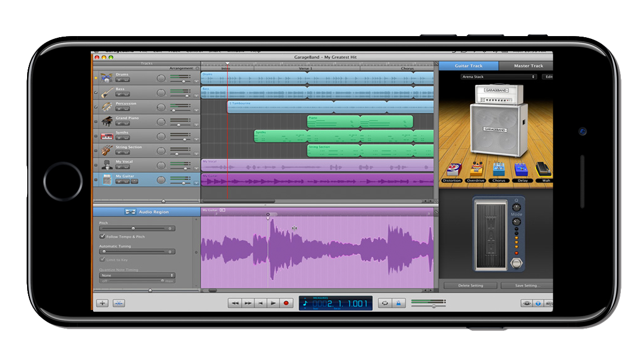Add a new track with plus button

(x=102, y=303)
